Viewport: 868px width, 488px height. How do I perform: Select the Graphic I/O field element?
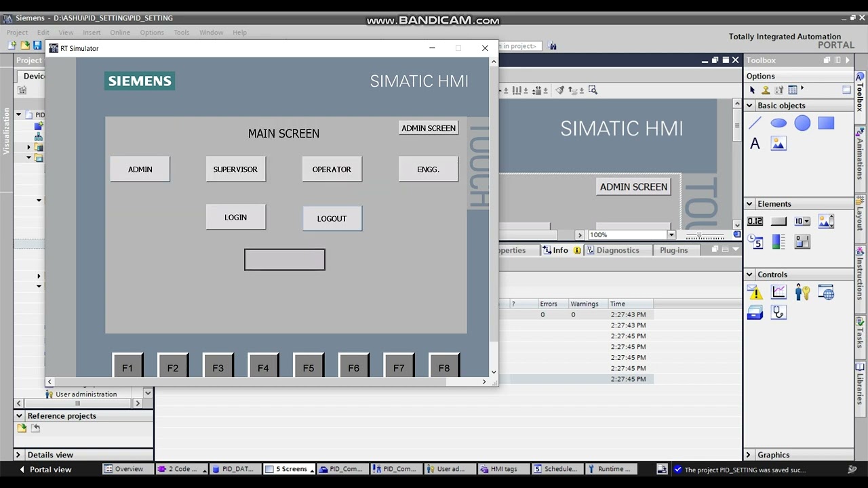coord(826,221)
